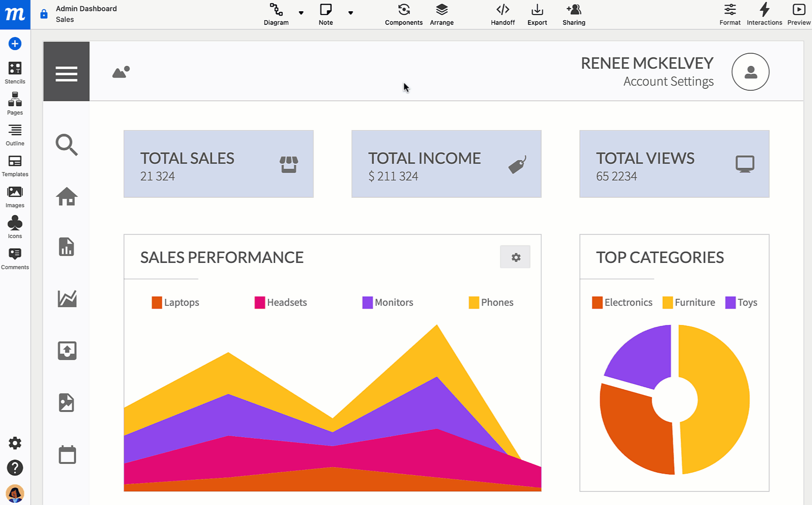Viewport: 812px width, 505px height.
Task: Open the Stencils panel
Action: pyautogui.click(x=15, y=72)
